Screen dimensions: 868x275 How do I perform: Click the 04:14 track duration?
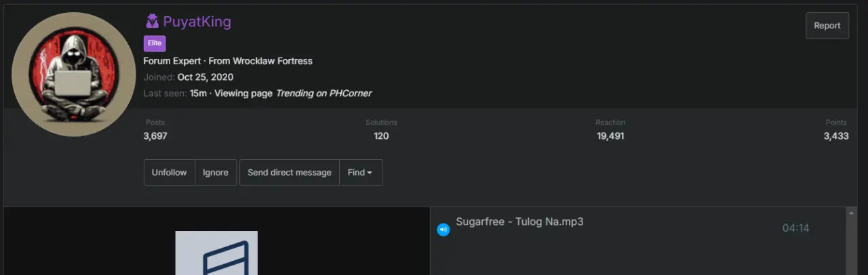point(795,228)
